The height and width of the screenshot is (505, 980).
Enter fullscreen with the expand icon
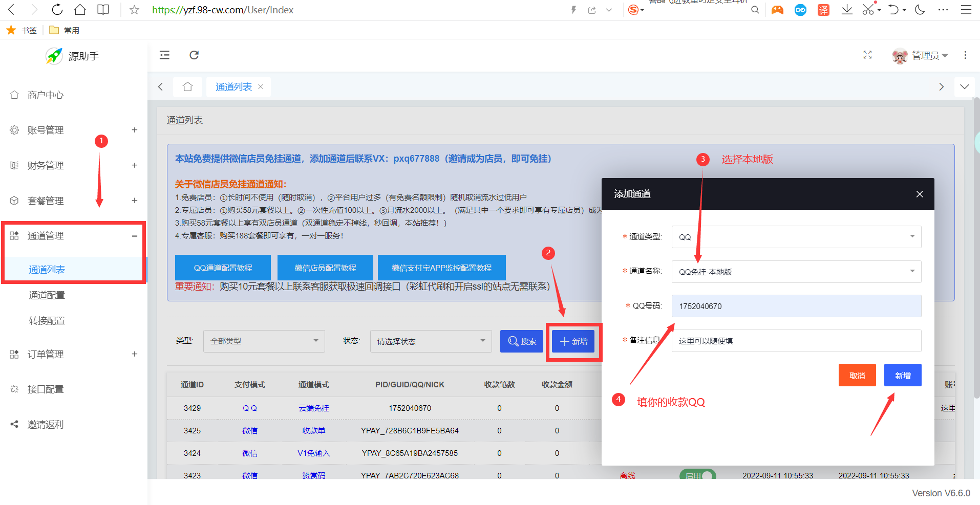click(867, 55)
